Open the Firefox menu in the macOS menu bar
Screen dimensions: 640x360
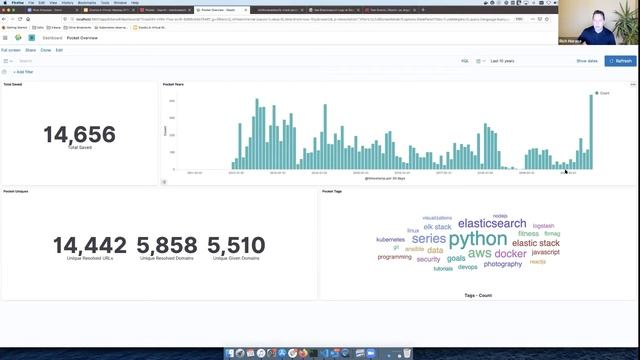(18, 2)
